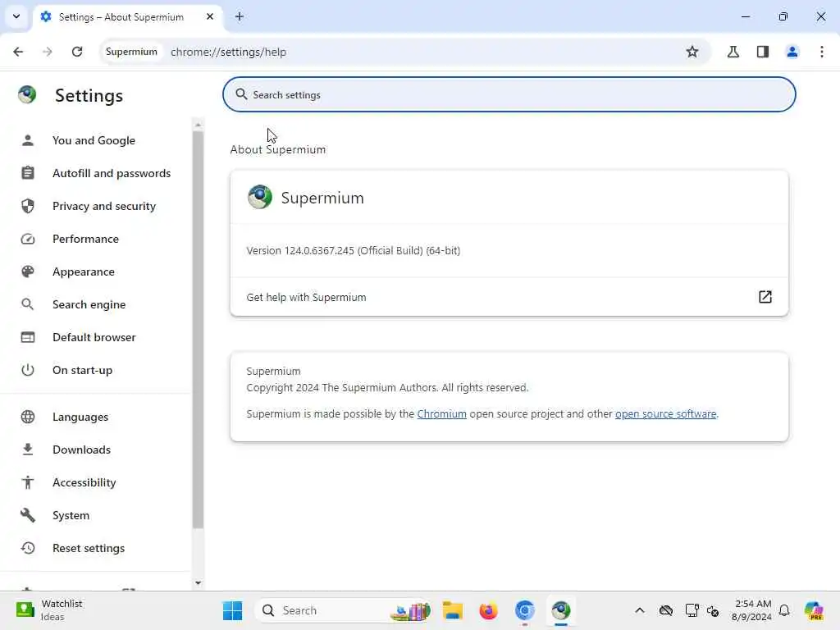
Task: Open Languages settings
Action: point(80,417)
